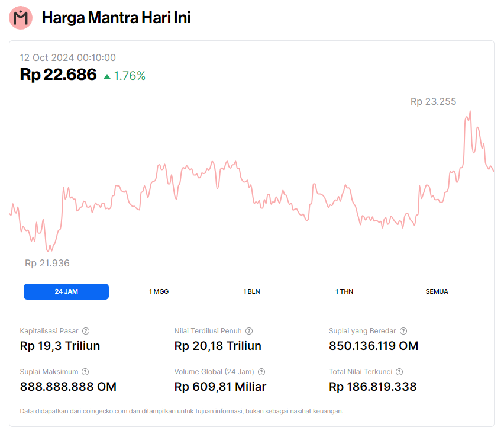Image resolution: width=504 pixels, height=437 pixels.
Task: Switch chart to 1 BLN range
Action: point(251,291)
